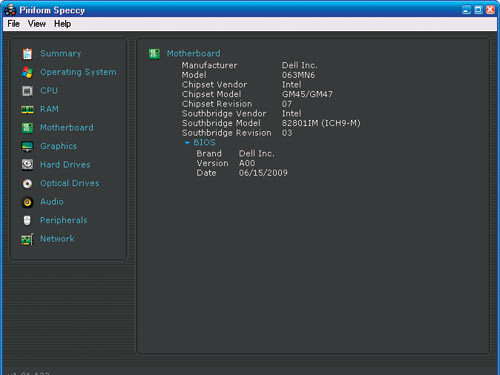Viewport: 500px width, 375px height.
Task: Select the BIOS Version value A00
Action: (247, 163)
